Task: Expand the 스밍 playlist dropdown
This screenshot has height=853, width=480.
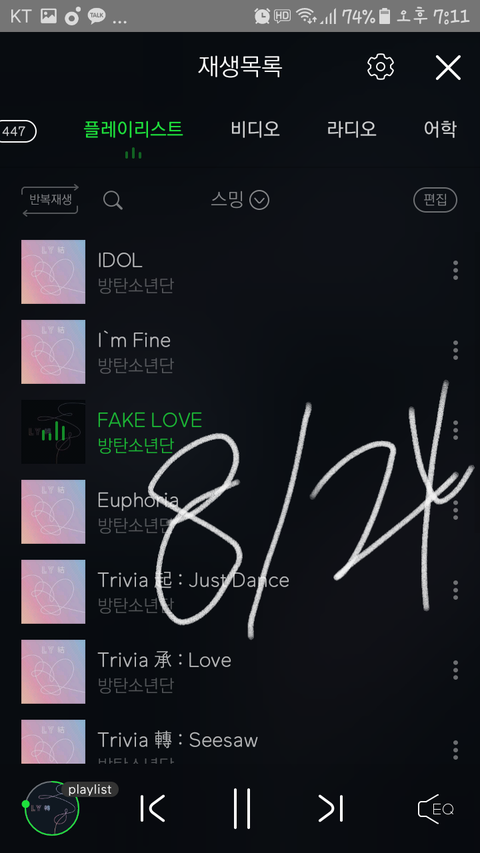Action: click(x=240, y=200)
